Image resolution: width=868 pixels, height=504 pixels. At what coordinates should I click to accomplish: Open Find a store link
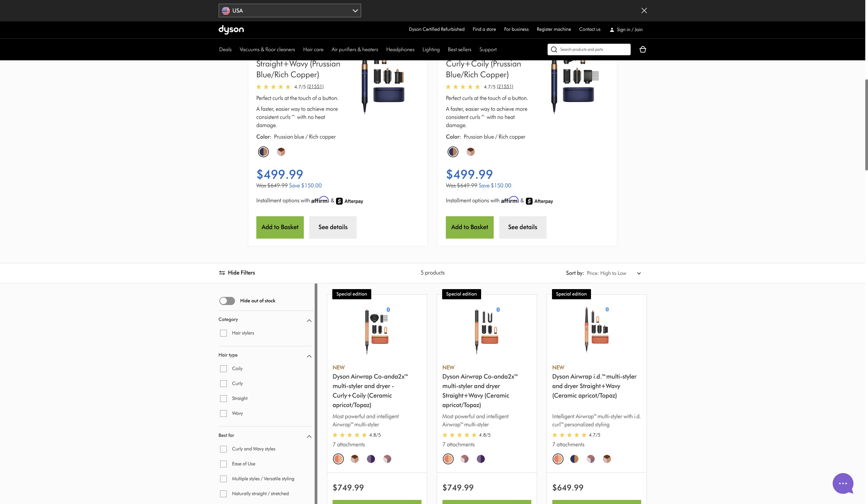click(484, 29)
